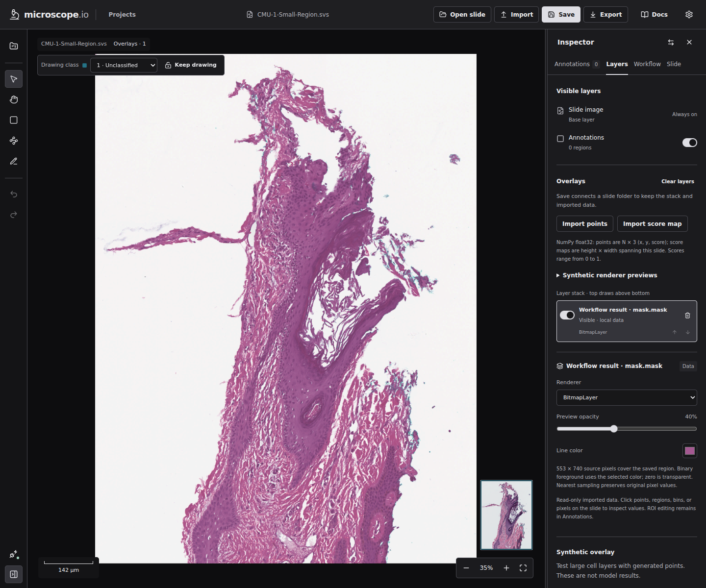706x588 pixels.
Task: Swap inspector panel side
Action: 671,42
